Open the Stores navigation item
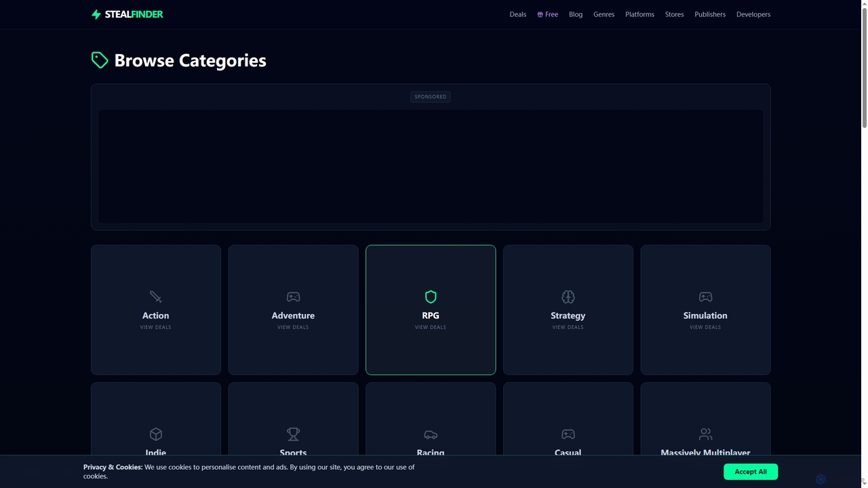The image size is (868, 488). (674, 14)
